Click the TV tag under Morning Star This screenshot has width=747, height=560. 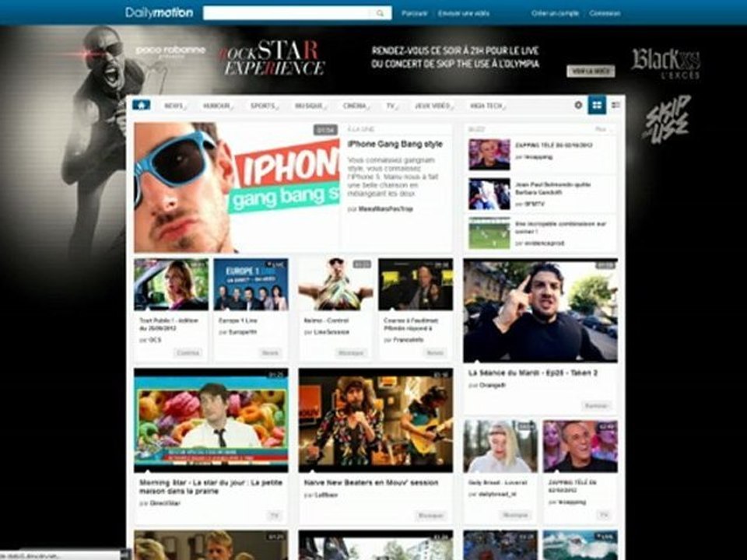pos(274,515)
